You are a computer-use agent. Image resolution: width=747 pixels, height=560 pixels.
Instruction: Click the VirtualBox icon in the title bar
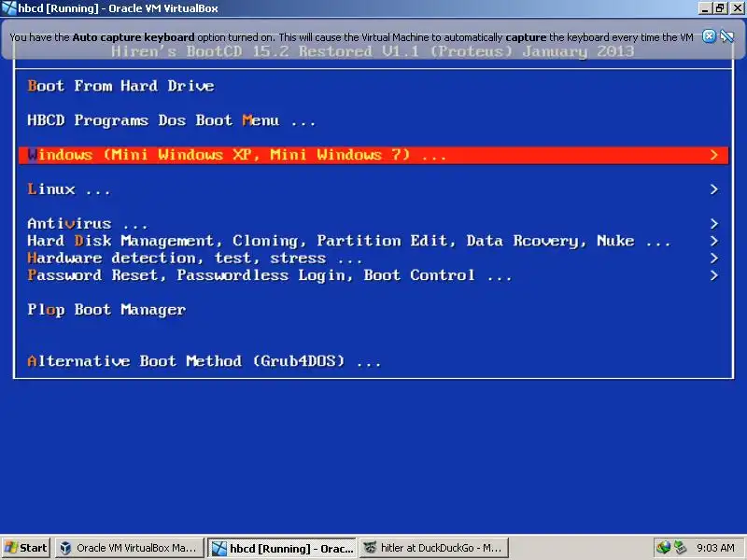click(8, 8)
